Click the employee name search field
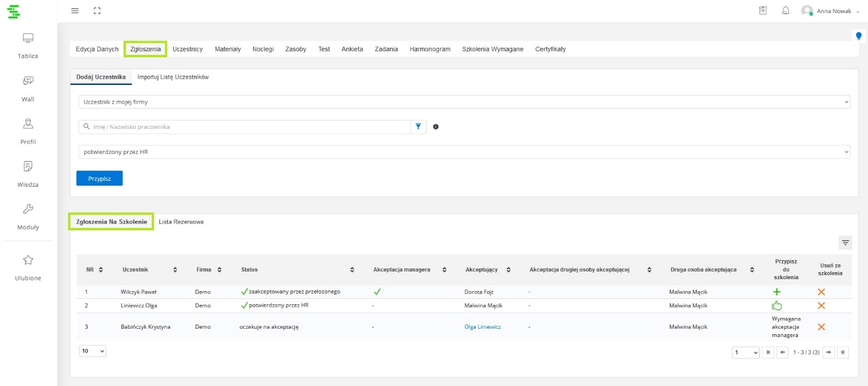 (x=245, y=126)
